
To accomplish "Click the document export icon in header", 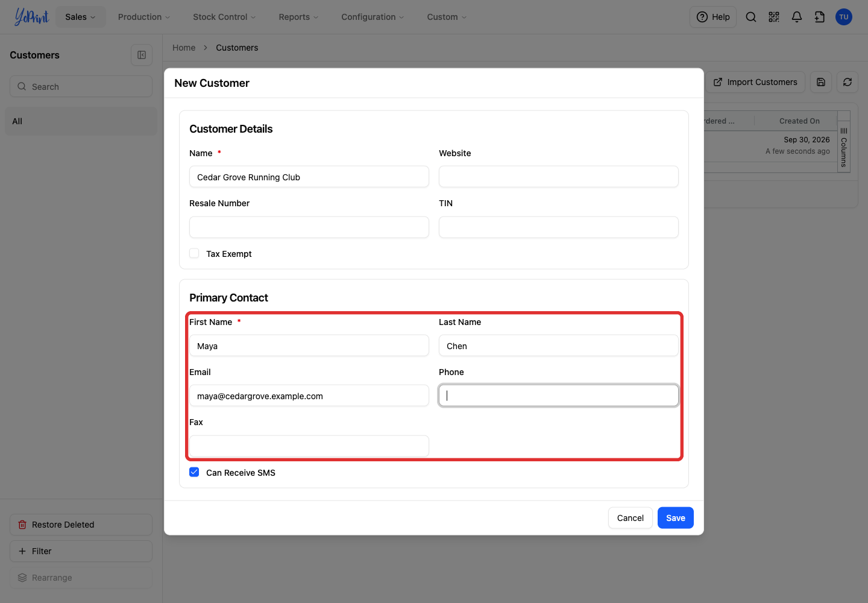I will pos(820,17).
